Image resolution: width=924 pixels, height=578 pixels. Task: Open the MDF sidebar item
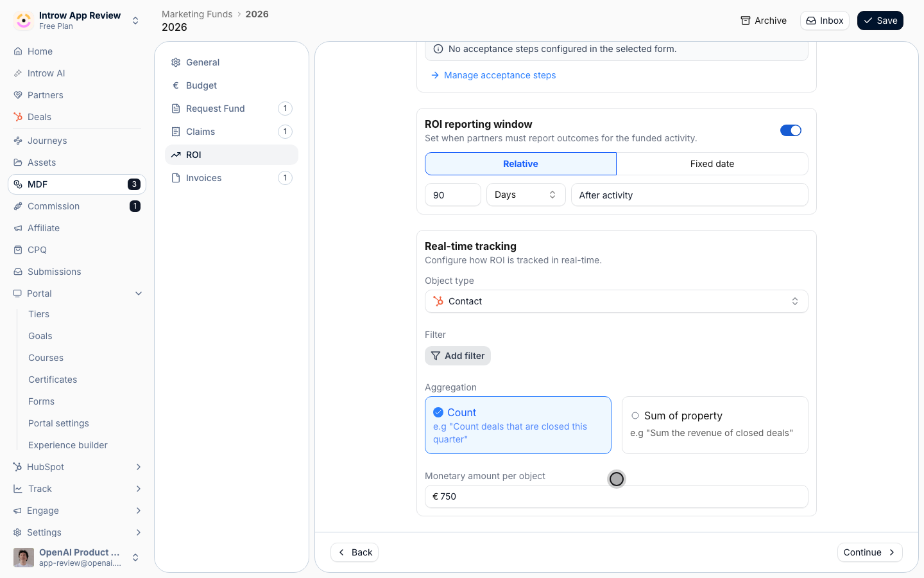pos(77,184)
